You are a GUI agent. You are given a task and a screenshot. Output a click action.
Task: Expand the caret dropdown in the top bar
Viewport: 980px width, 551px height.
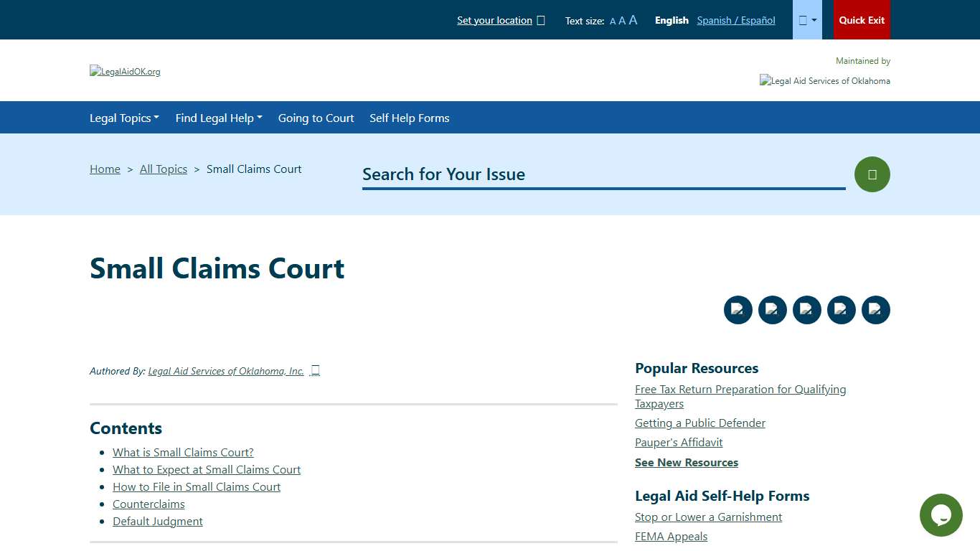click(x=806, y=19)
